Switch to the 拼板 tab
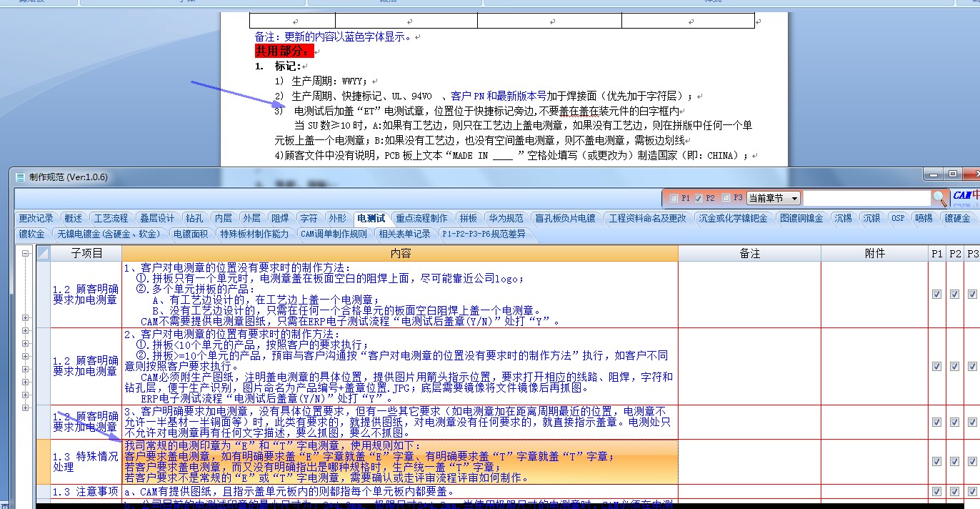The image size is (980, 509). coord(469,218)
